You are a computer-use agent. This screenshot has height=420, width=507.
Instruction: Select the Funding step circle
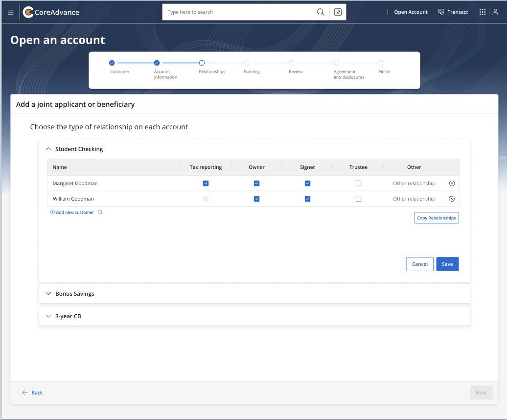(247, 63)
